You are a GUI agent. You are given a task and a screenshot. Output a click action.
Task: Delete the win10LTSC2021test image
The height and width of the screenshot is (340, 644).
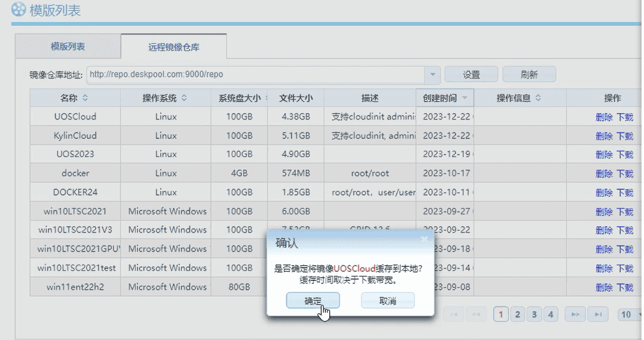(604, 268)
